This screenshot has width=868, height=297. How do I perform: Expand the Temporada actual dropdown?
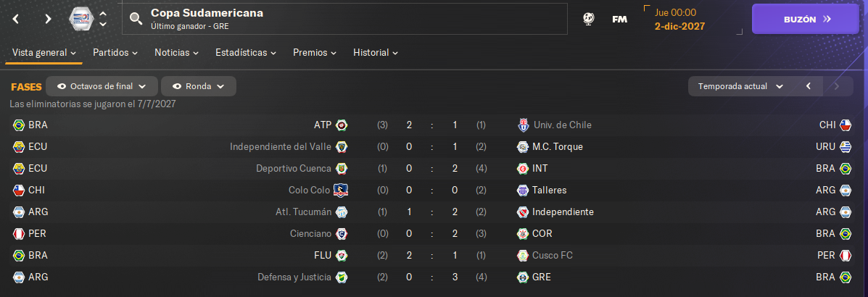coord(741,86)
